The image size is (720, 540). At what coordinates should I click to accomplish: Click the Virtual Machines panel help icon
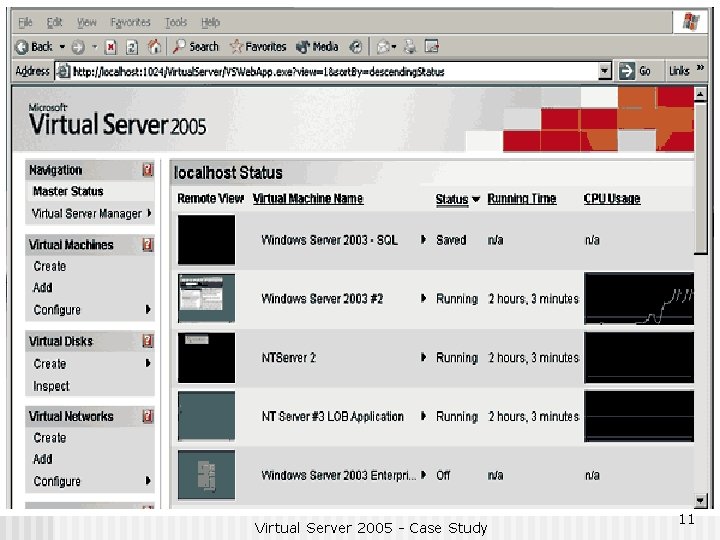pos(147,245)
